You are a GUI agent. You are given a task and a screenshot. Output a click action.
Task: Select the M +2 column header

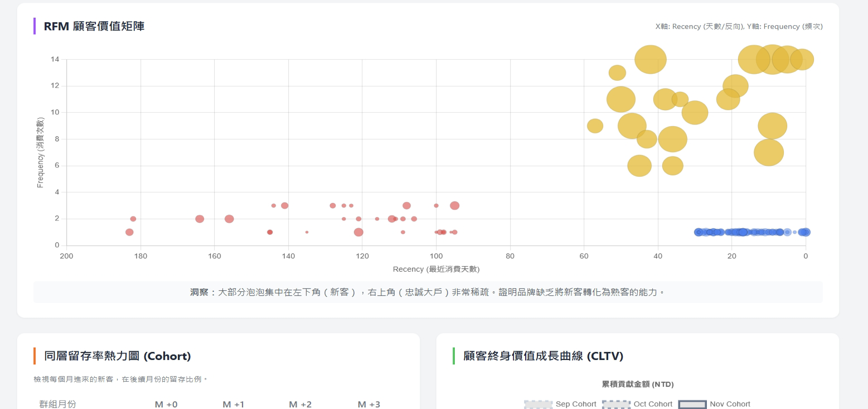(302, 404)
